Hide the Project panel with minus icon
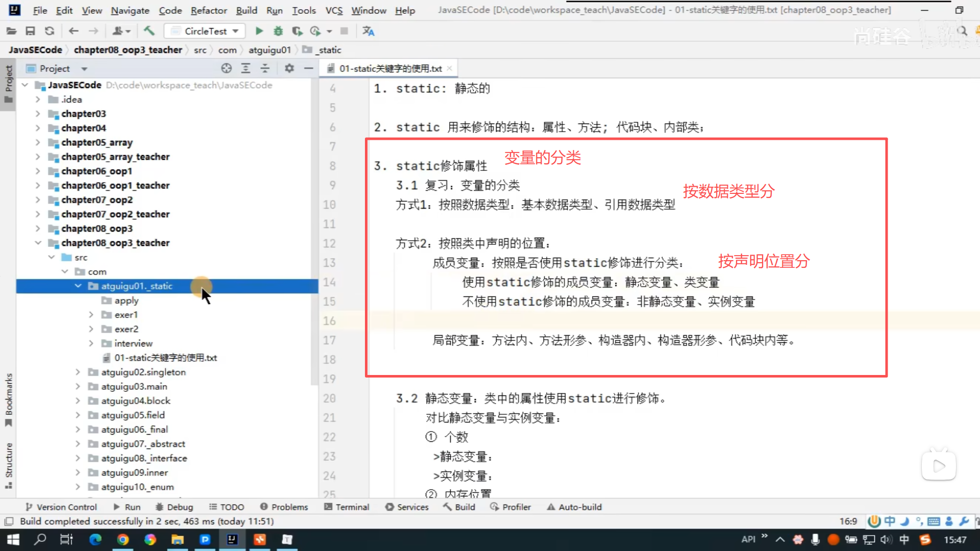This screenshot has height=551, width=980. (x=308, y=68)
